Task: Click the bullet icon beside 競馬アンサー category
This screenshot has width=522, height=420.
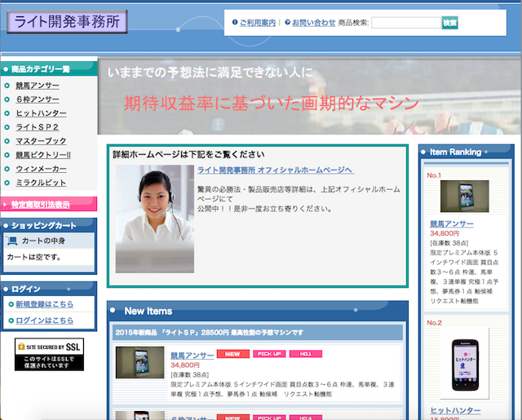Action: point(7,86)
